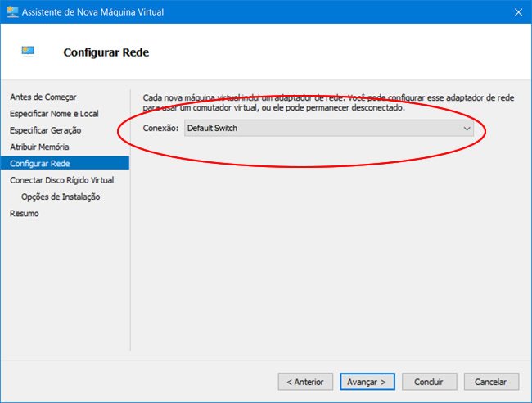This screenshot has height=403, width=532.
Task: Select the Especificar Nome e Local step
Action: coord(54,114)
